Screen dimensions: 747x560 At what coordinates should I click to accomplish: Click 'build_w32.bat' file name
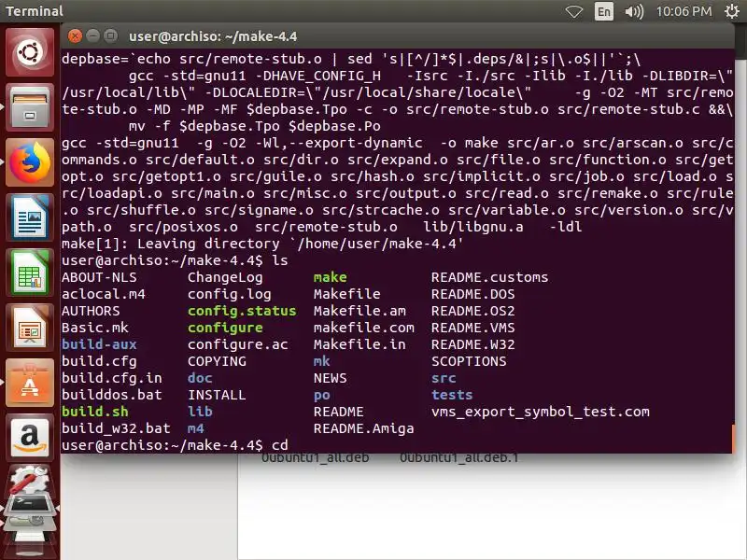(116, 428)
